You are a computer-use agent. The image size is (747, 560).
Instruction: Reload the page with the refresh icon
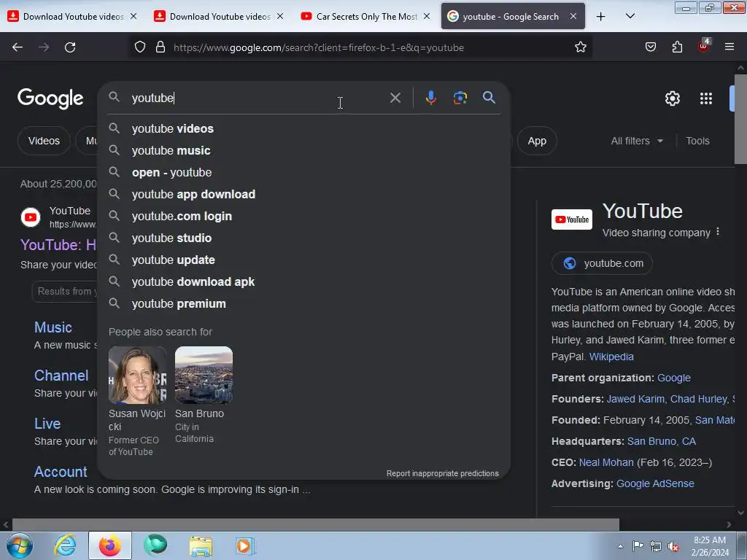(70, 47)
